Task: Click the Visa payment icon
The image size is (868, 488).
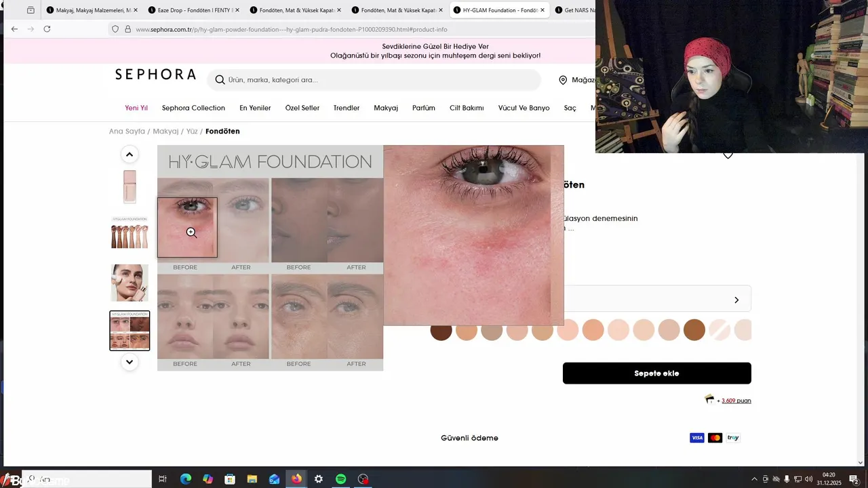Action: (x=697, y=438)
